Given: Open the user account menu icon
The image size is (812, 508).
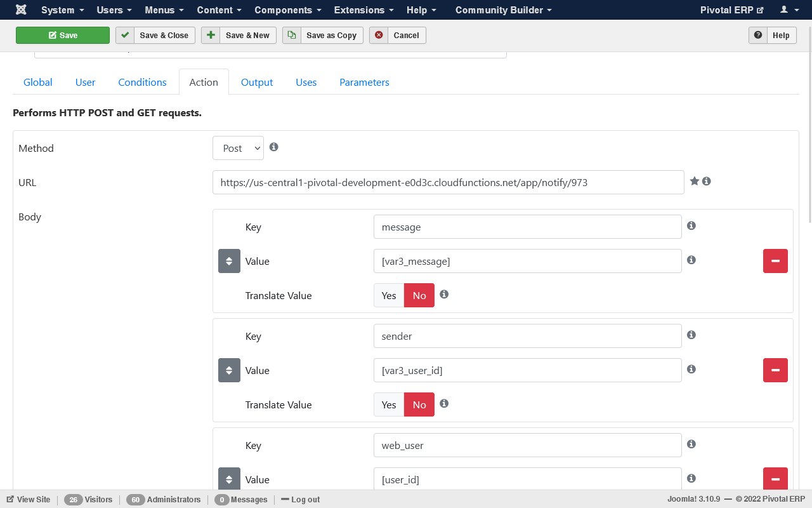Looking at the screenshot, I should coord(789,10).
